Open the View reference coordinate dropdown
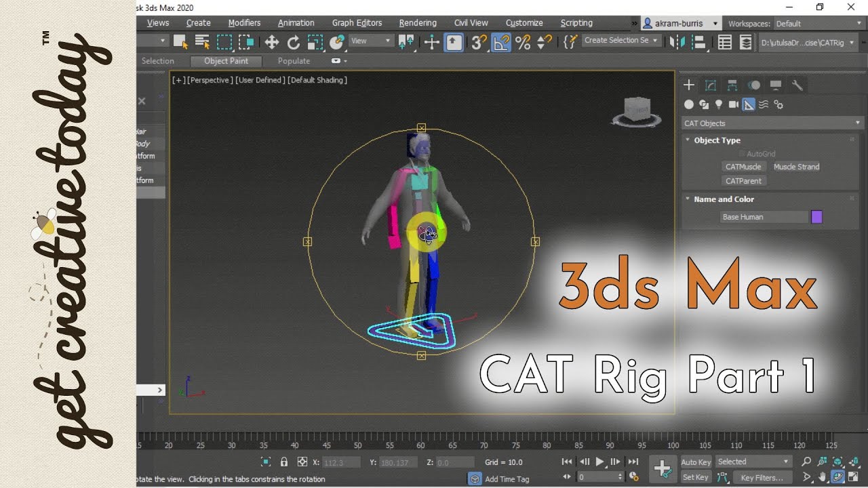 point(371,41)
